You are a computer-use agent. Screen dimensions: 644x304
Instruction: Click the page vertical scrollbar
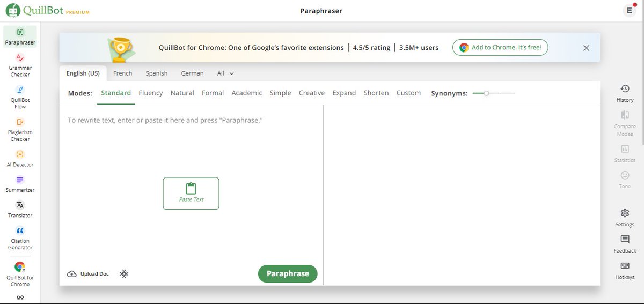coord(642,83)
